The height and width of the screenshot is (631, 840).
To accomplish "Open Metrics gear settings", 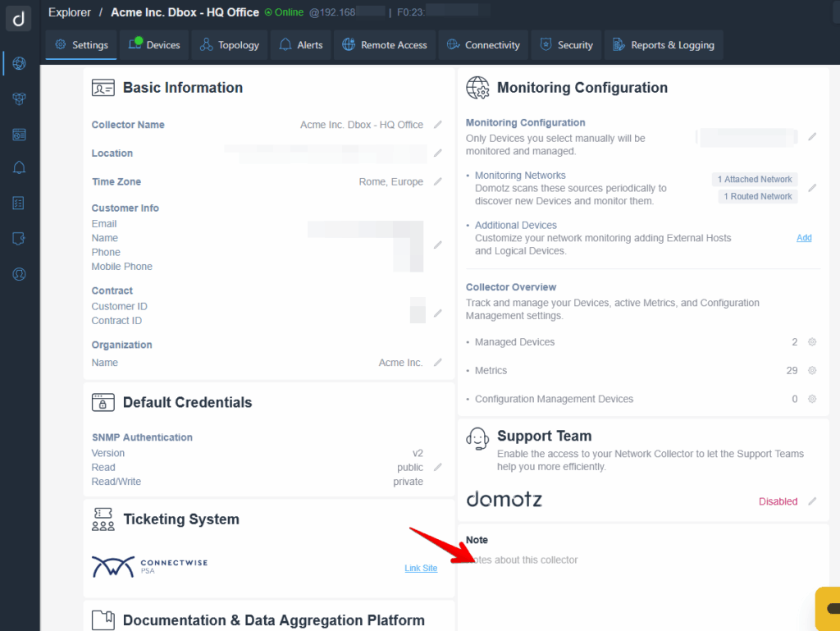I will pyautogui.click(x=812, y=371).
